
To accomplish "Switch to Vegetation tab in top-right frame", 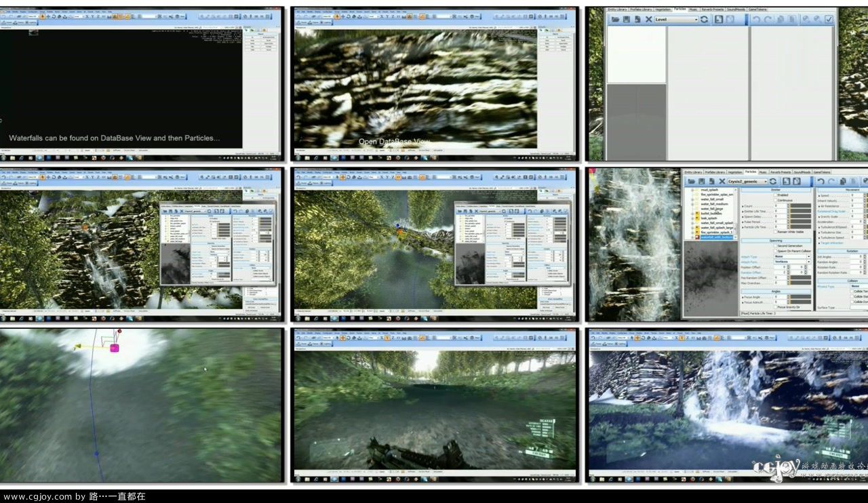I will 663,9.
